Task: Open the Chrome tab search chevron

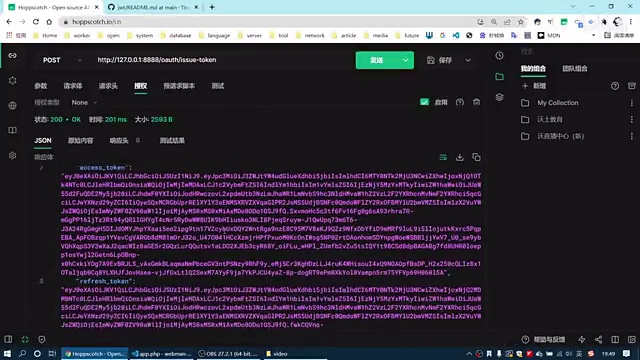Action: pyautogui.click(x=573, y=7)
